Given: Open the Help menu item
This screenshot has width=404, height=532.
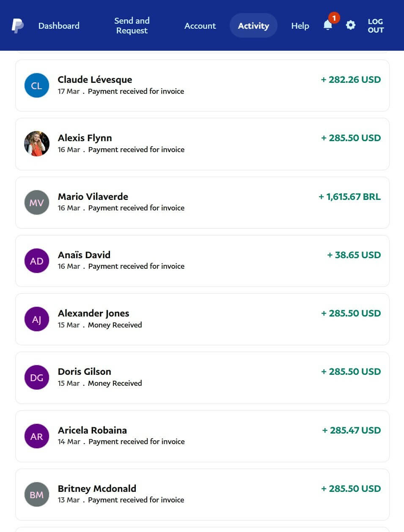Looking at the screenshot, I should (300, 26).
